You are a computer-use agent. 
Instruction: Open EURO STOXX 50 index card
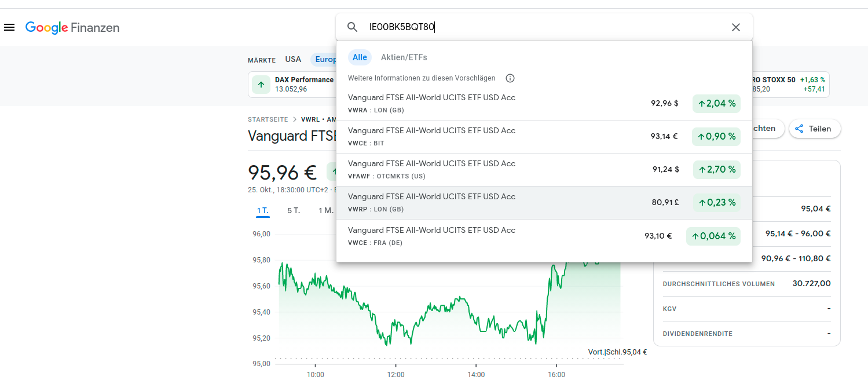pos(790,85)
